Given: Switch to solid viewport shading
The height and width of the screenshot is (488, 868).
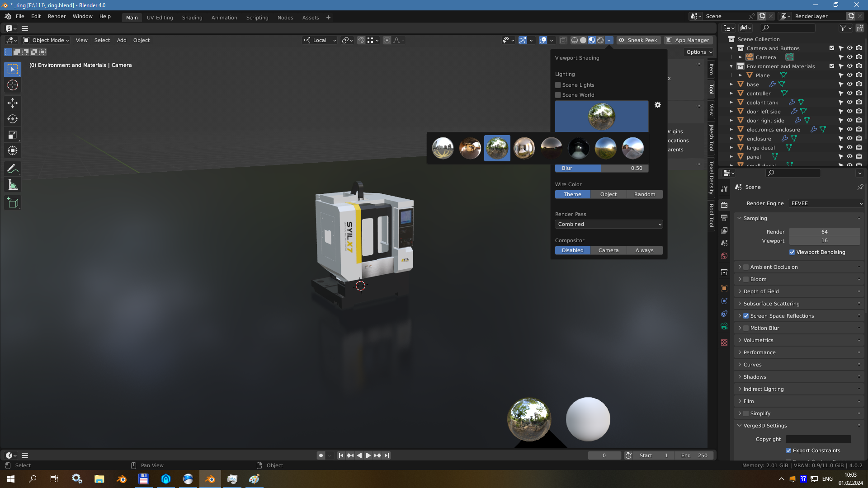Looking at the screenshot, I should point(583,40).
